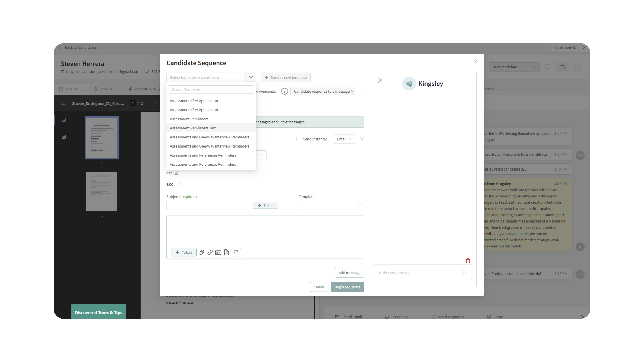Click the insert link icon in editor

coord(210,252)
